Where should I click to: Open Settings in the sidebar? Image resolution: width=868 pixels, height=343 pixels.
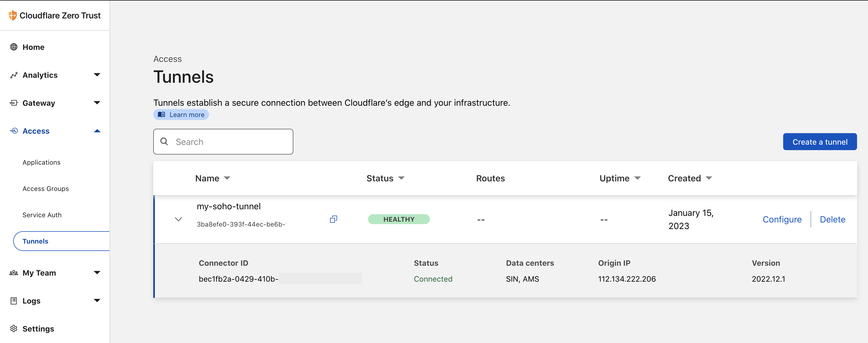[38, 328]
